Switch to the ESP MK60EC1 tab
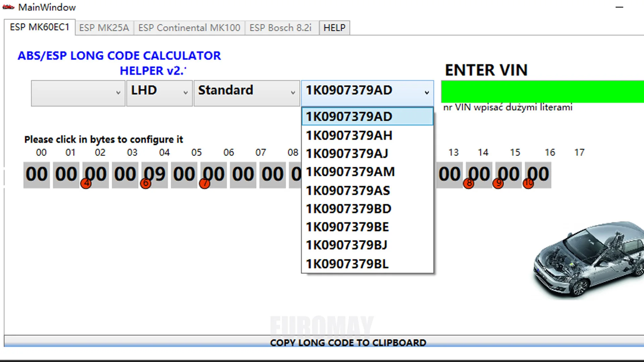Screen dimensions: 644x362 [x=40, y=27]
